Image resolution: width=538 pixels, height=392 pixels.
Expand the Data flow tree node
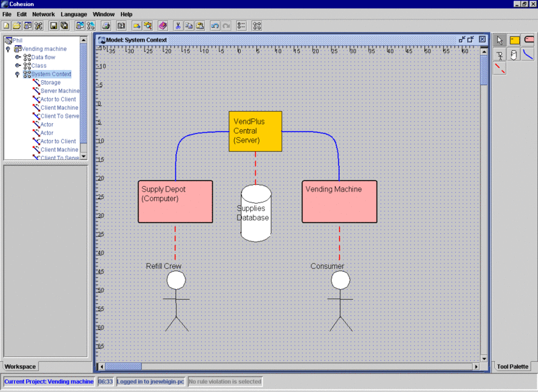(18, 57)
